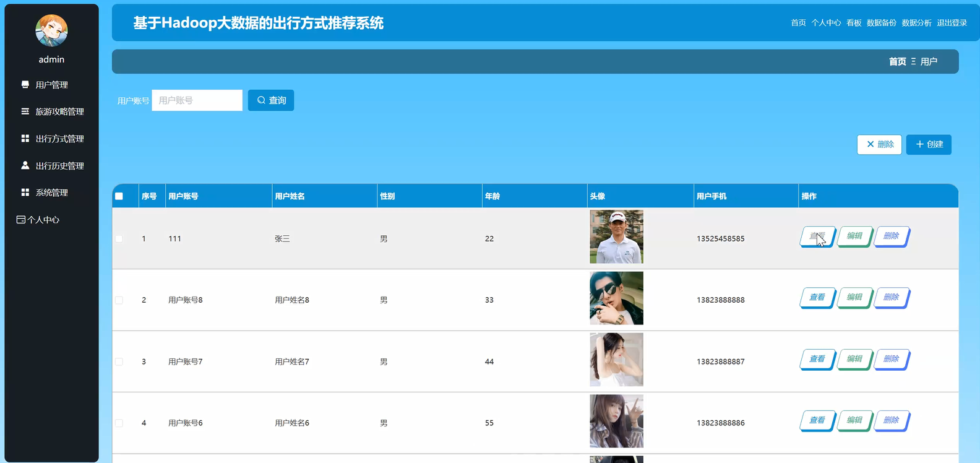The height and width of the screenshot is (463, 980).
Task: Click 用户姓名7's avatar thumbnail
Action: [x=616, y=360]
